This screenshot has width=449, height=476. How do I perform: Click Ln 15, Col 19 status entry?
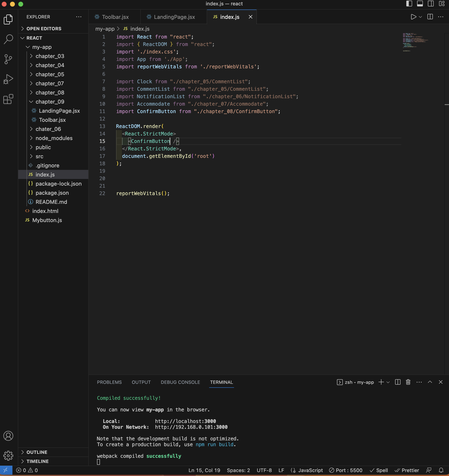pyautogui.click(x=204, y=470)
